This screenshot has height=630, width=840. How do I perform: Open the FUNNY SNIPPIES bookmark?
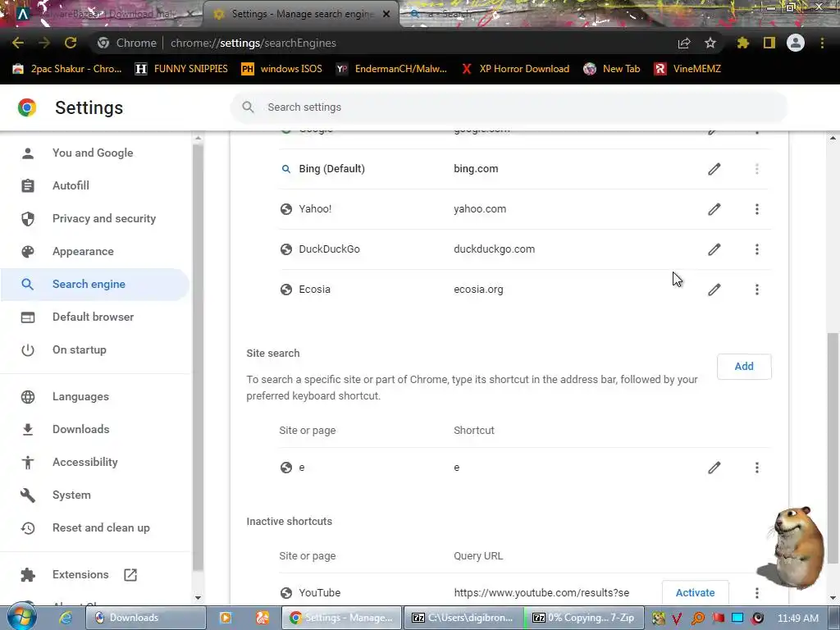(x=181, y=69)
